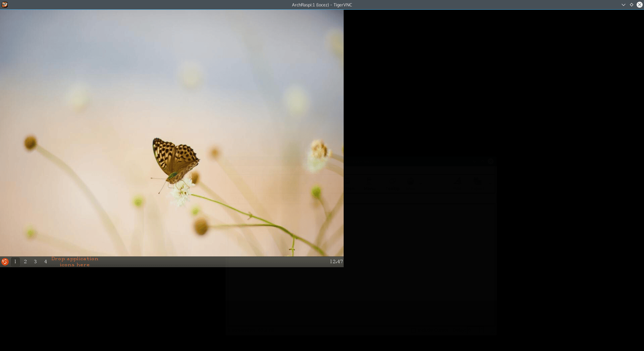
Task: Go to workspace 4 in the panel
Action: (46, 262)
